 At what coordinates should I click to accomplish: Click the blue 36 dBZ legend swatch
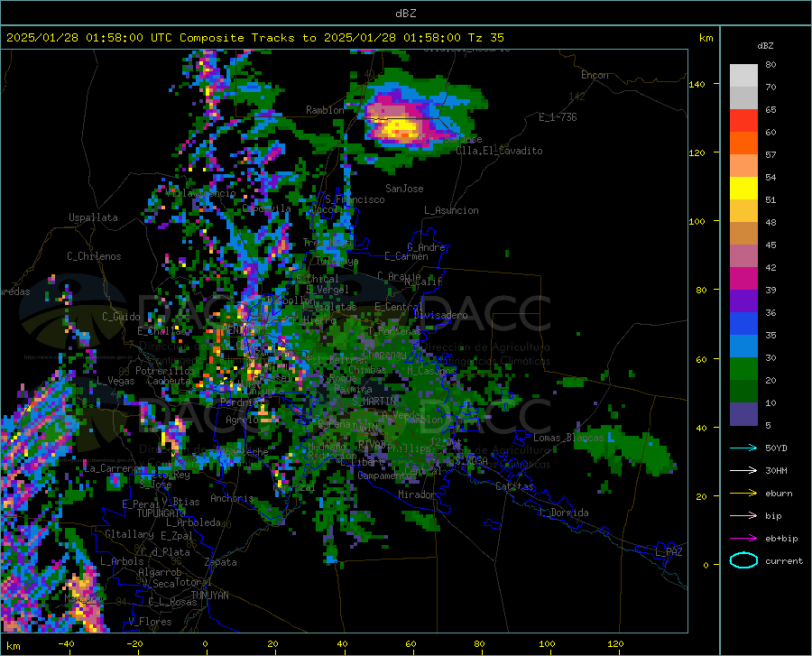[743, 324]
